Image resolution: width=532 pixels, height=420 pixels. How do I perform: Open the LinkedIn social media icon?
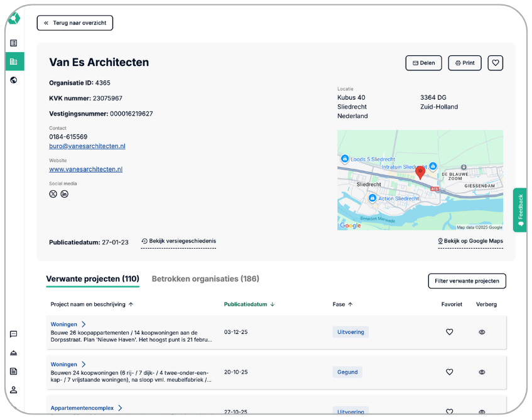(x=64, y=194)
